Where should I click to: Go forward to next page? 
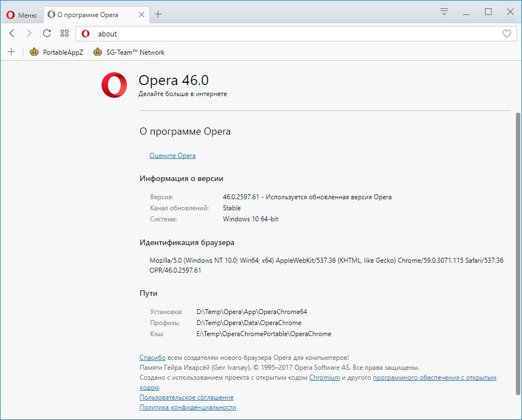(29, 33)
